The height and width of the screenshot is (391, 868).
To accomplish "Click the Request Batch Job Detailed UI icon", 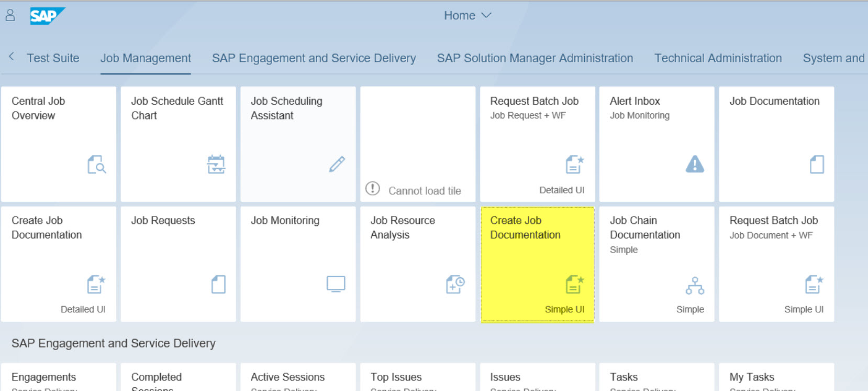I will [x=575, y=165].
